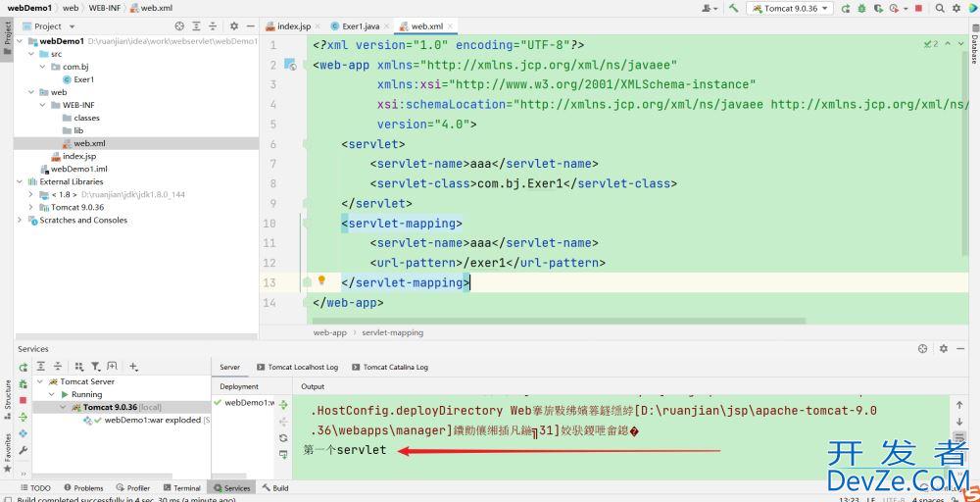Open the Build tool window
The width and height of the screenshot is (980, 502).
275,488
